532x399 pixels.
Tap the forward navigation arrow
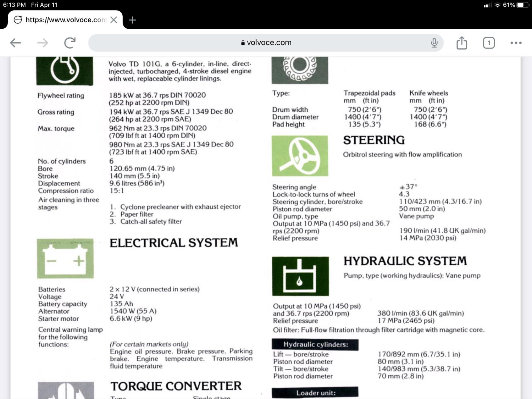(43, 43)
